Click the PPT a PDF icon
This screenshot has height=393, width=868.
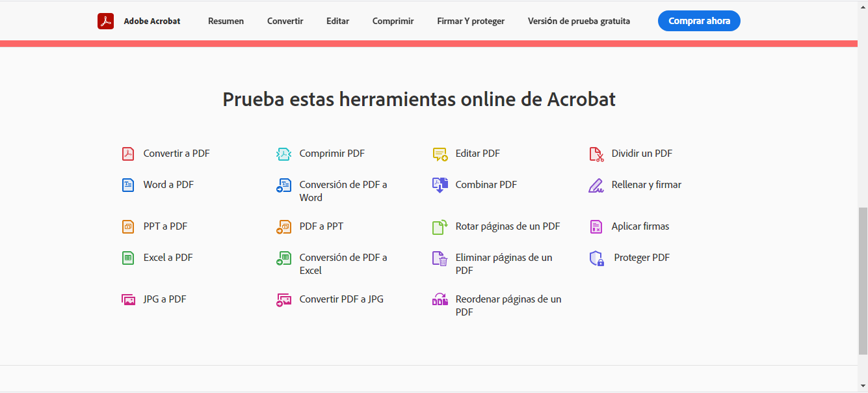(x=128, y=227)
